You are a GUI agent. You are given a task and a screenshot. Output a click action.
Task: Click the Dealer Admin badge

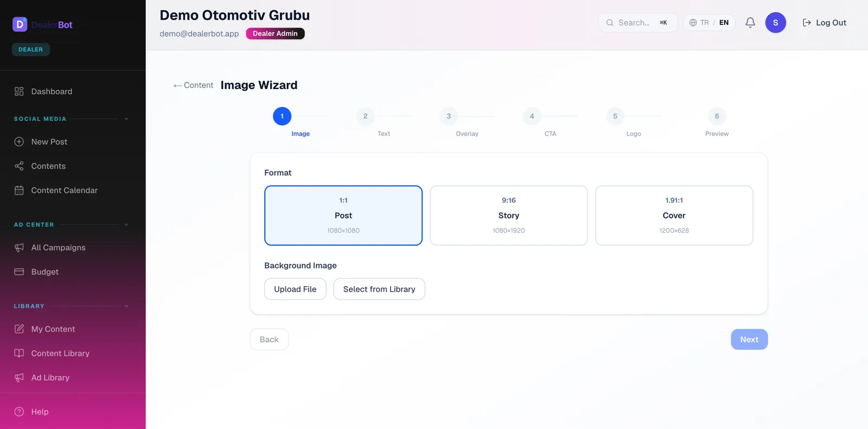pyautogui.click(x=275, y=34)
